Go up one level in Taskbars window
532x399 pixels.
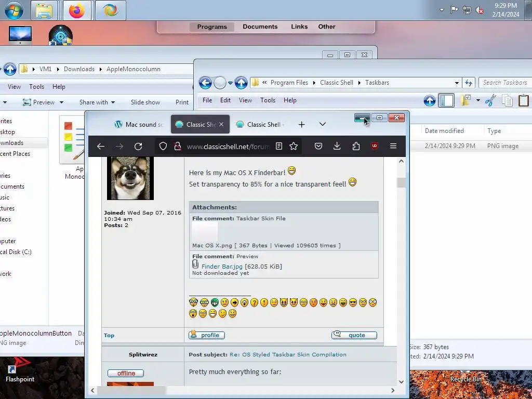241,83
